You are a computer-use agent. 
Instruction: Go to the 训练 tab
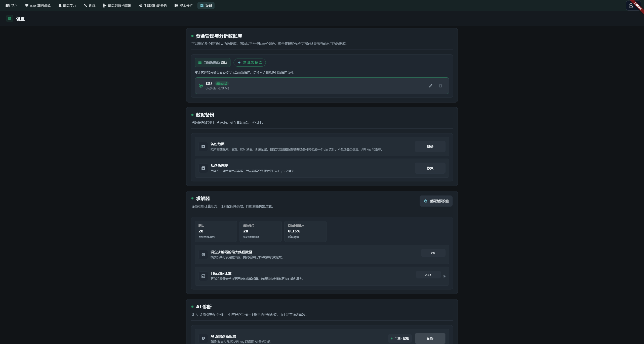(x=90, y=6)
